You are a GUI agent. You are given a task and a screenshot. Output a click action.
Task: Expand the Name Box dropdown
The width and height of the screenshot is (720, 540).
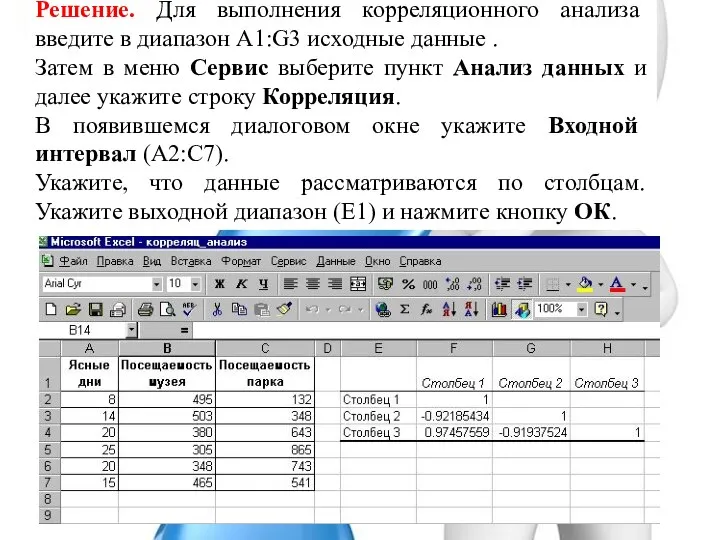132,330
